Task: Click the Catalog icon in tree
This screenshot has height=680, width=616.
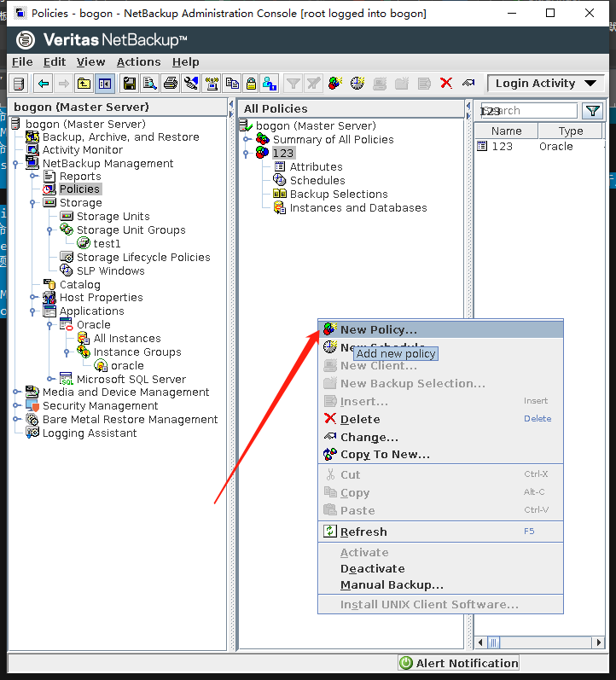Action: pyautogui.click(x=49, y=284)
